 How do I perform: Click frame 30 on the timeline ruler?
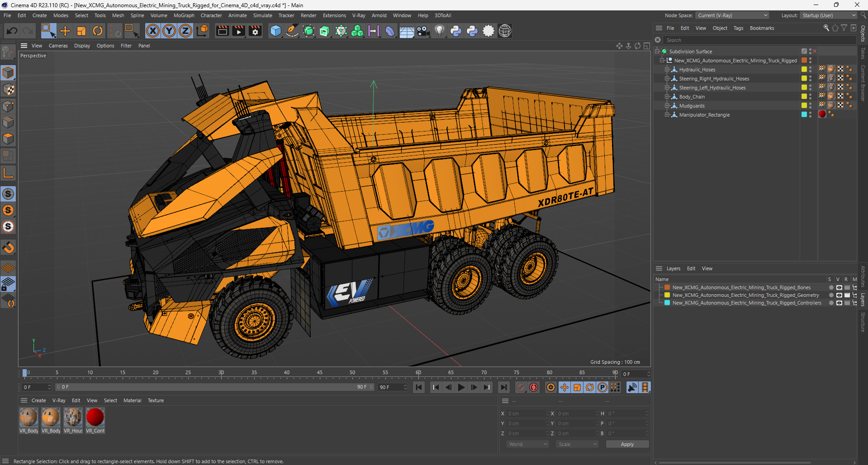[x=221, y=373]
